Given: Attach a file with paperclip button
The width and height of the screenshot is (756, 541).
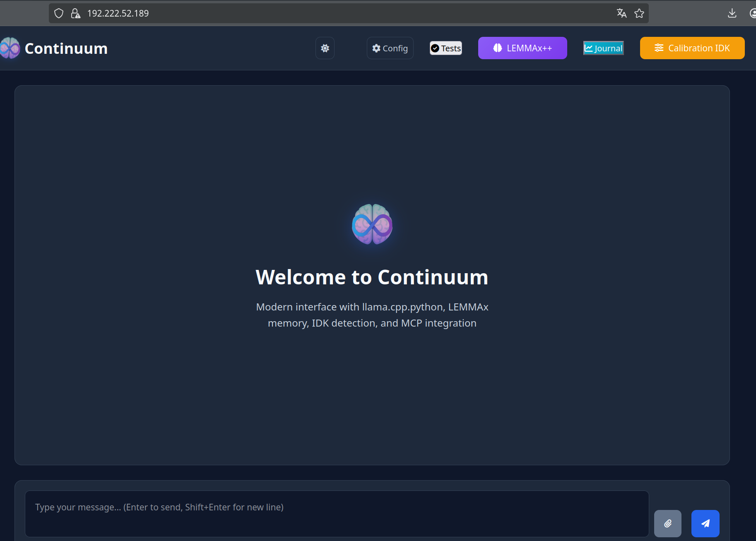Looking at the screenshot, I should (668, 524).
